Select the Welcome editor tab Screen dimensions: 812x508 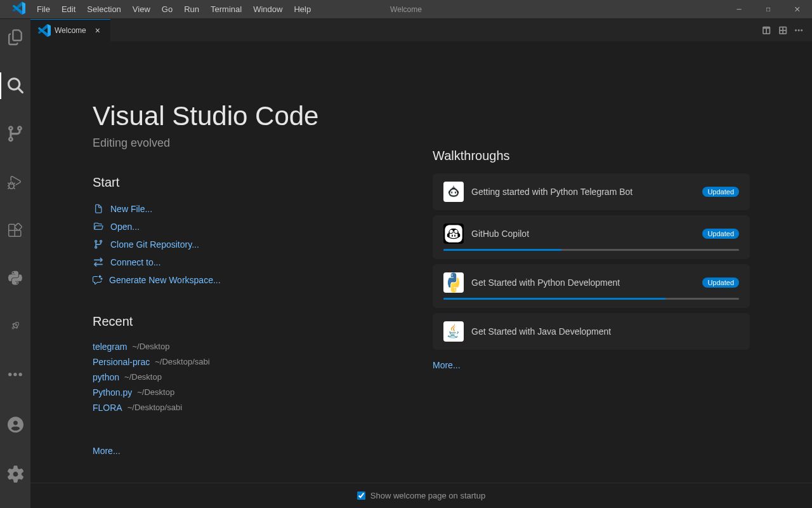[70, 30]
